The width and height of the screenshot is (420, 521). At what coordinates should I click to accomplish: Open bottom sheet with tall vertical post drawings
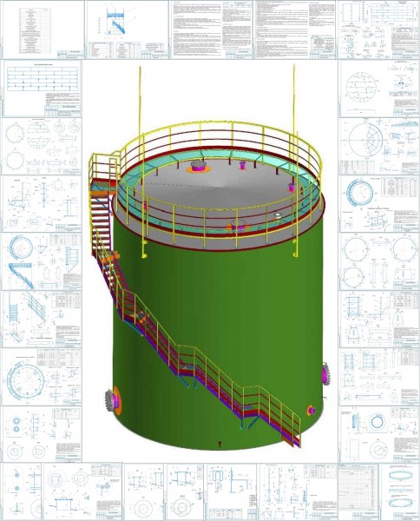(x=298, y=491)
